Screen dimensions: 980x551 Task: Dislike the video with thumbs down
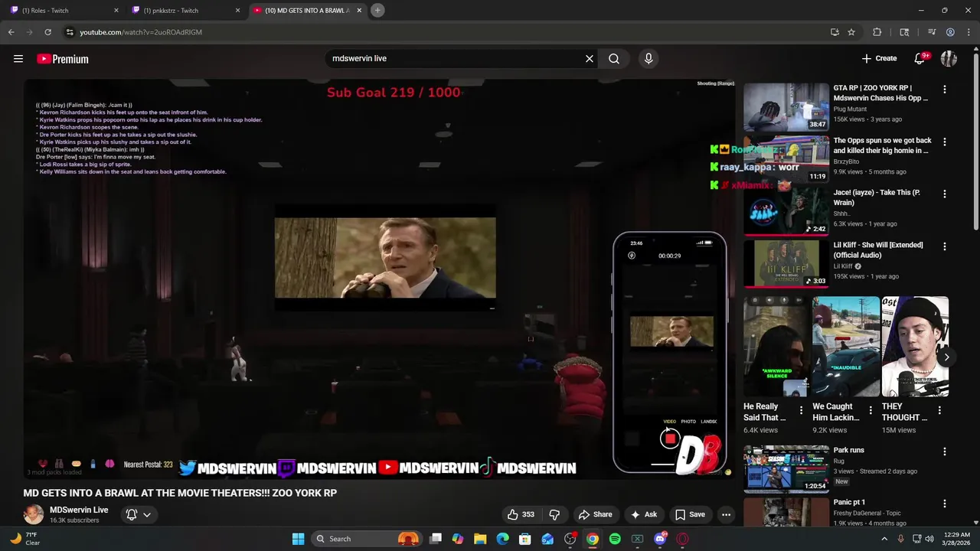coord(555,514)
